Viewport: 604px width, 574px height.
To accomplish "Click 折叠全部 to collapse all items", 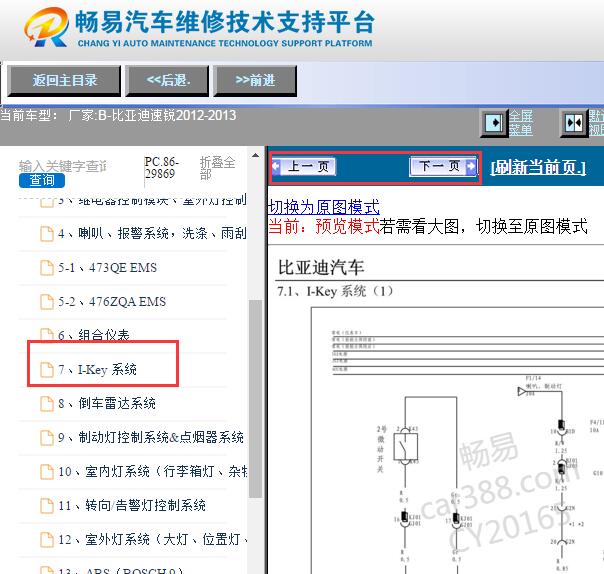I will pyautogui.click(x=217, y=168).
